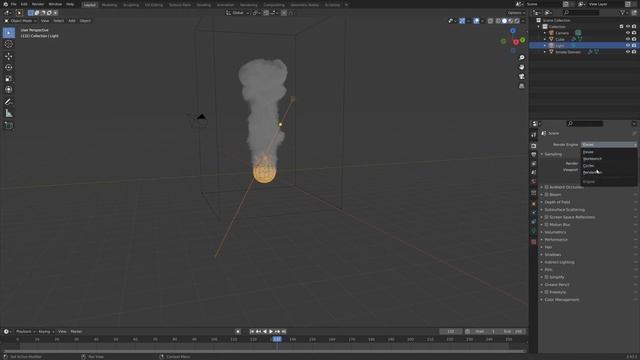Choose the Rotate tool
The height and width of the screenshot is (360, 640).
9,67
